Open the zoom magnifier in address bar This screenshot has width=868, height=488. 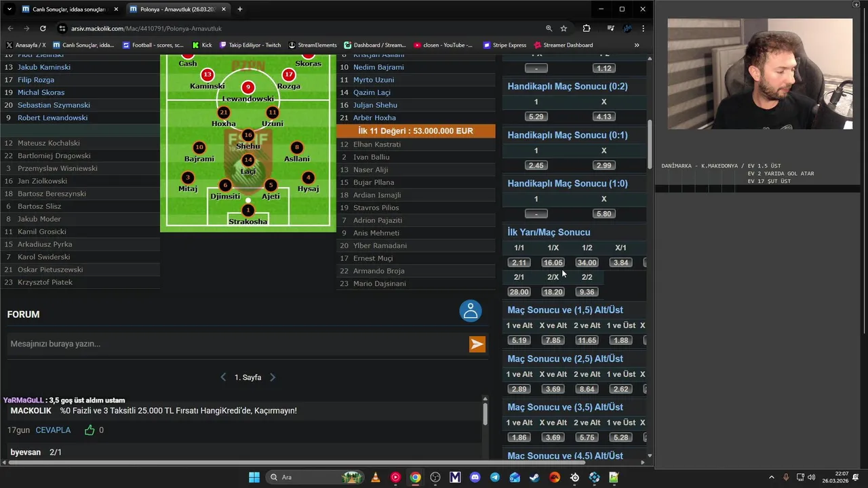coord(549,28)
